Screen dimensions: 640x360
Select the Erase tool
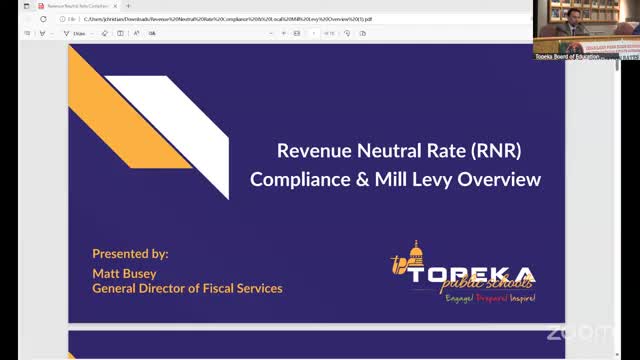coord(105,33)
